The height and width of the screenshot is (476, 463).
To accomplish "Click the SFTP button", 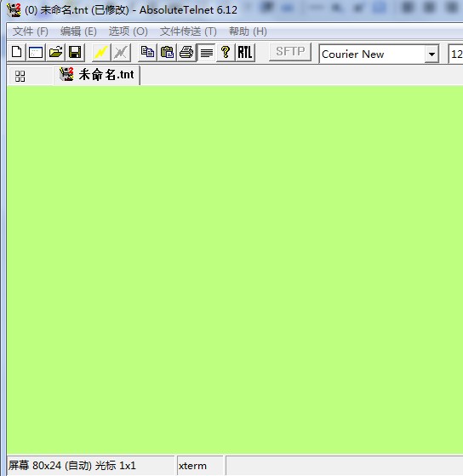I will pyautogui.click(x=290, y=52).
